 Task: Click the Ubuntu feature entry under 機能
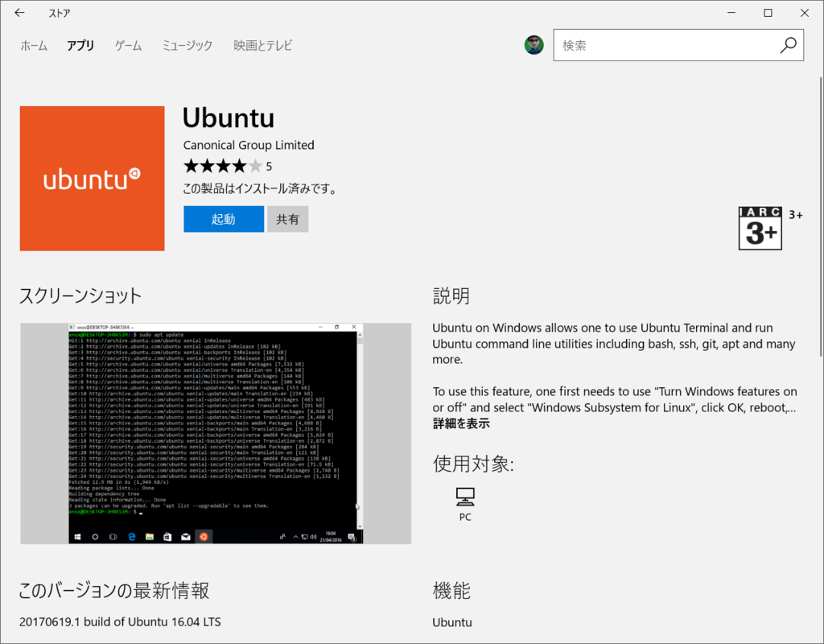click(452, 622)
